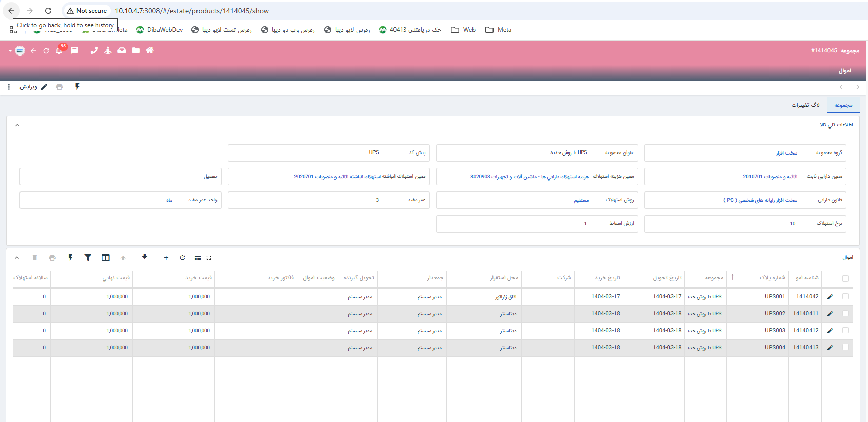This screenshot has height=422, width=868.
Task: Toggle fullscreen for the اموال grid
Action: point(209,258)
